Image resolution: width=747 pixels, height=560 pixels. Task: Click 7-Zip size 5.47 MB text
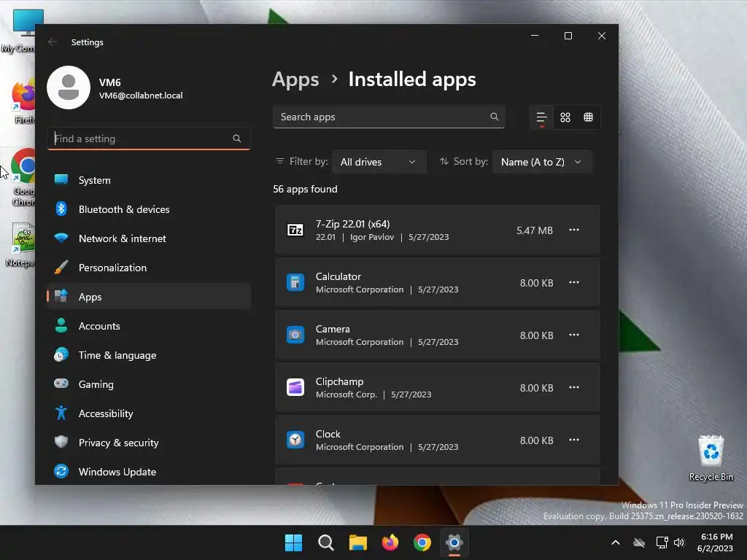[x=535, y=230]
